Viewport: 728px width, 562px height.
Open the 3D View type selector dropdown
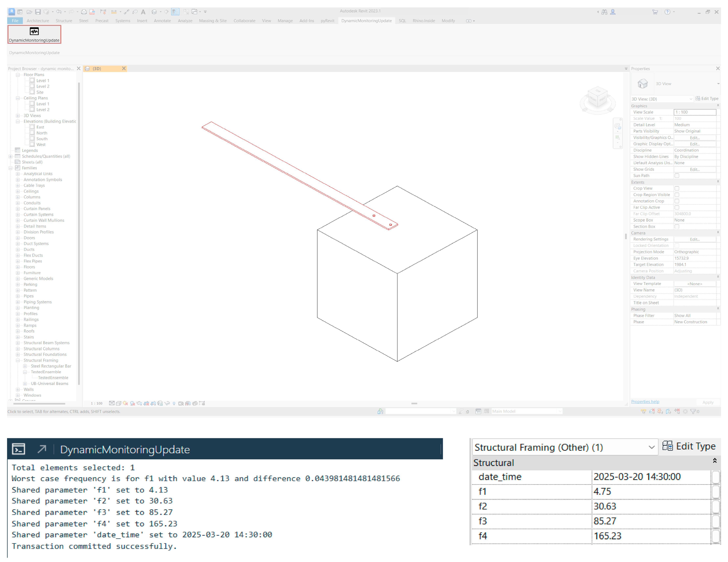coord(718,83)
